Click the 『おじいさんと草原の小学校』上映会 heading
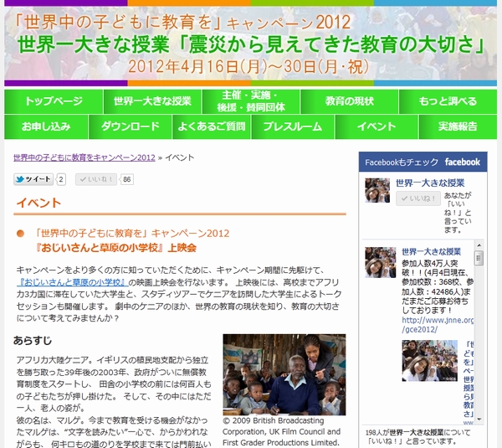 point(116,248)
